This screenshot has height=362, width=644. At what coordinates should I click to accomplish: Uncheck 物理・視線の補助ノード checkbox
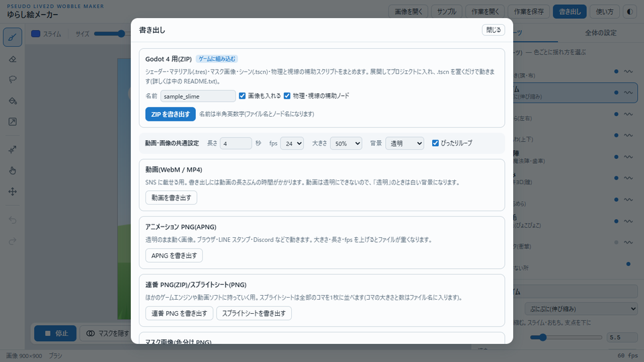click(287, 96)
